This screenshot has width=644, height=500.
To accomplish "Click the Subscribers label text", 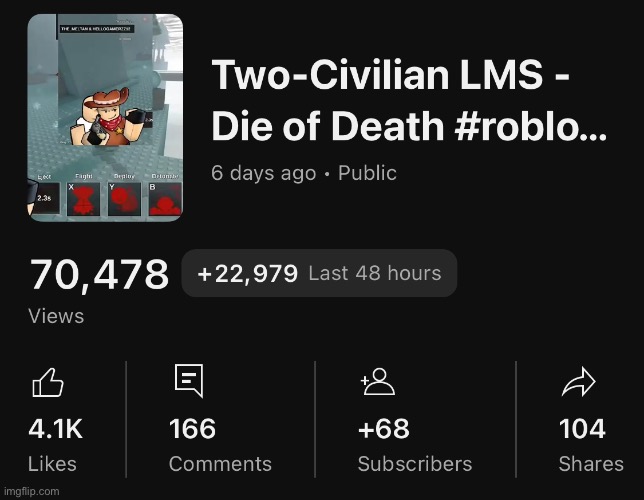I will (414, 464).
